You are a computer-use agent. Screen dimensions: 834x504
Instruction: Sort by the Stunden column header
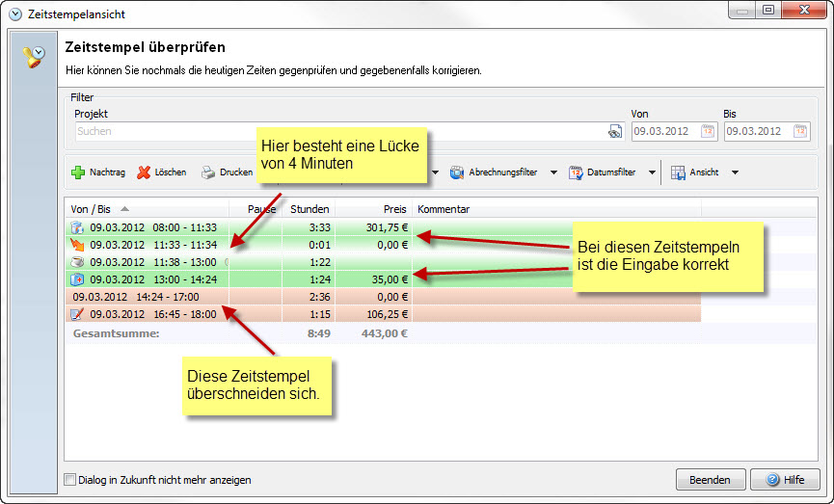click(309, 208)
